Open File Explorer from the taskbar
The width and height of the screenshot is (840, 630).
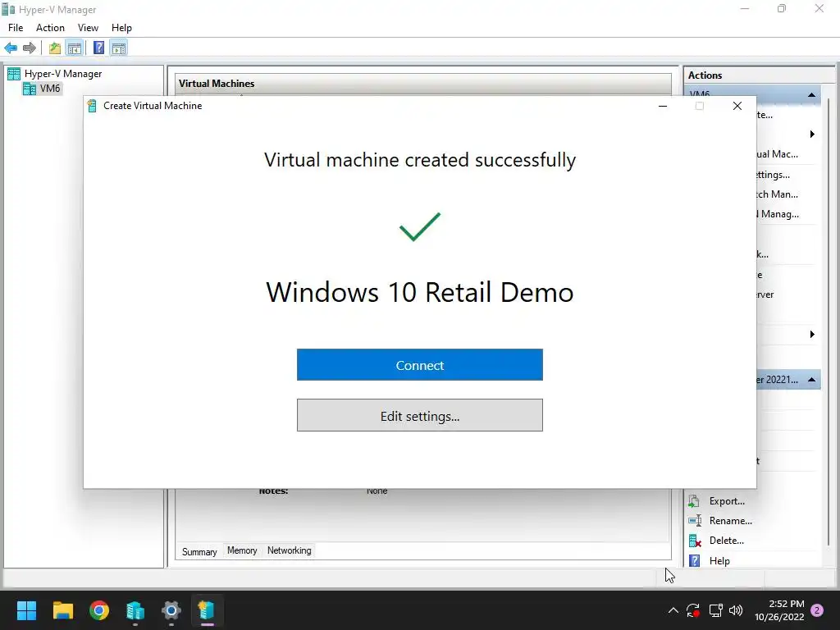pyautogui.click(x=62, y=610)
